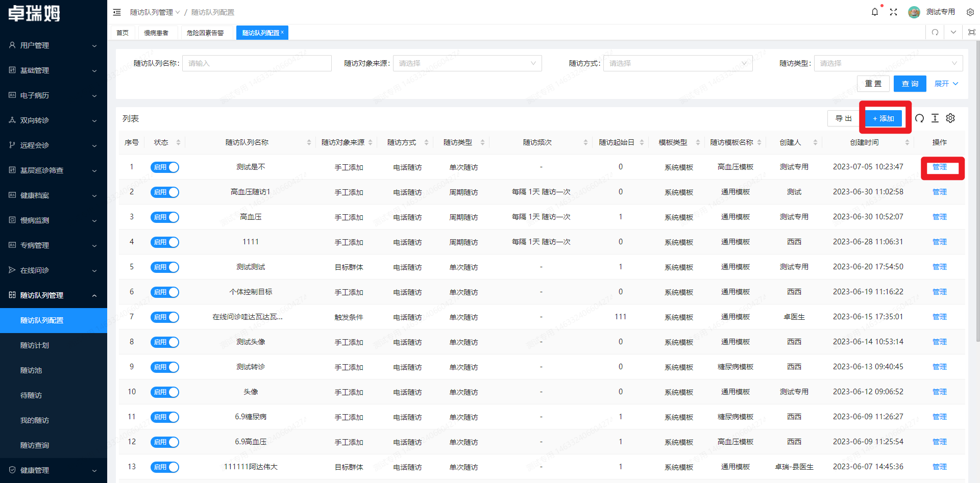Click 管理 link for 高血压随访1
This screenshot has height=483, width=980.
[x=940, y=192]
